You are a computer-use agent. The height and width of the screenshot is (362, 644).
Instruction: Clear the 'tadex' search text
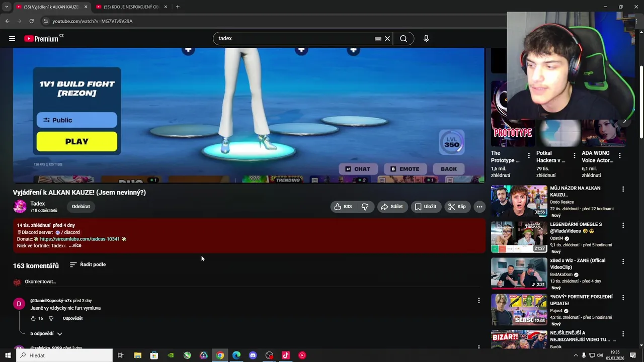[387, 39]
